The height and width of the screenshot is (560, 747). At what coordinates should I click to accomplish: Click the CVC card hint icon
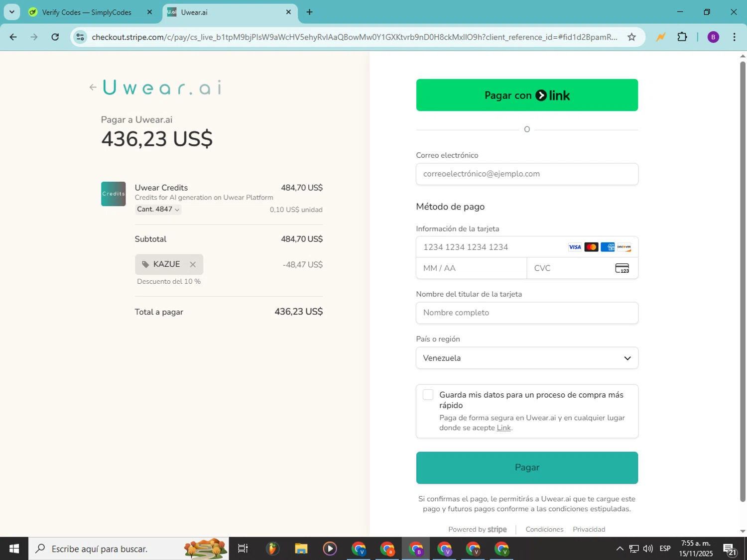point(622,268)
